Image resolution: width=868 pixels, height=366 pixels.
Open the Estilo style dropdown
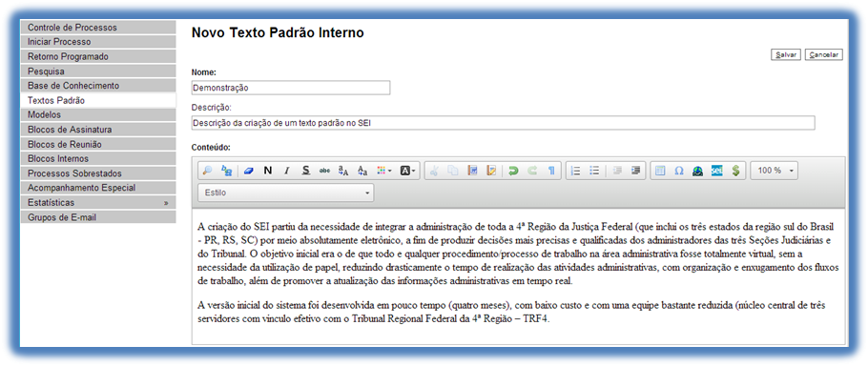click(x=285, y=193)
